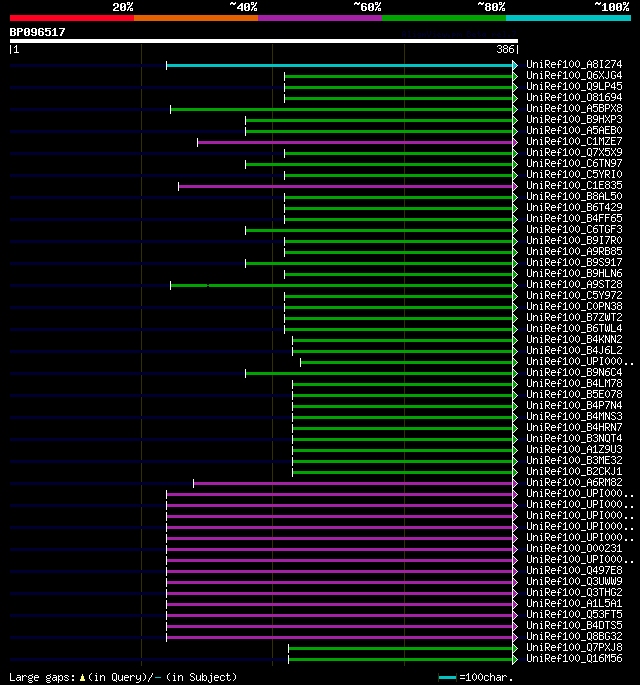Select the UniRef100_C5YRI0 label
Viewport: 640px width, 685px height.
(x=574, y=174)
